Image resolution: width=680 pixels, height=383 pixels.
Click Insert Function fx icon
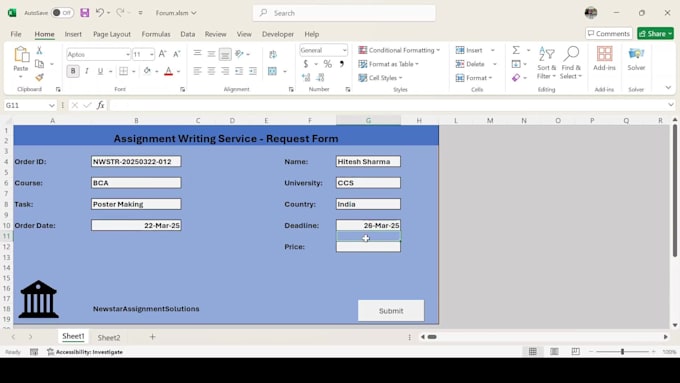pos(101,105)
